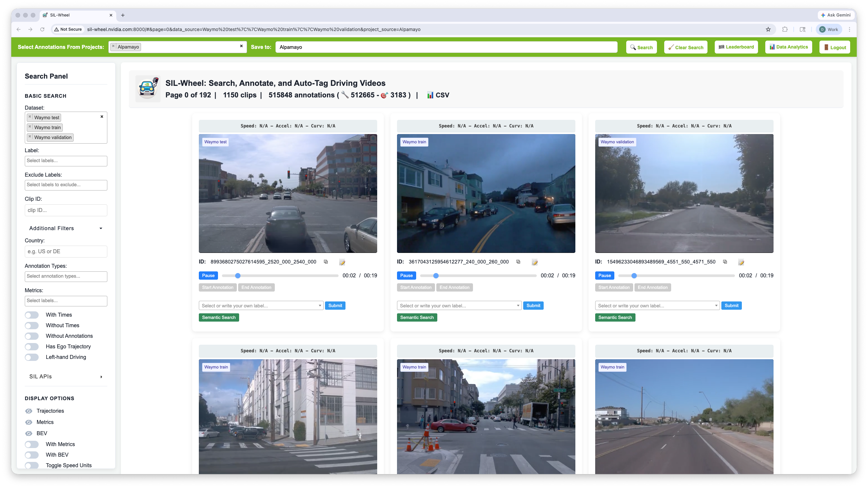Focus the Clip ID input field
Viewport: 868px width, 488px height.
click(x=66, y=210)
